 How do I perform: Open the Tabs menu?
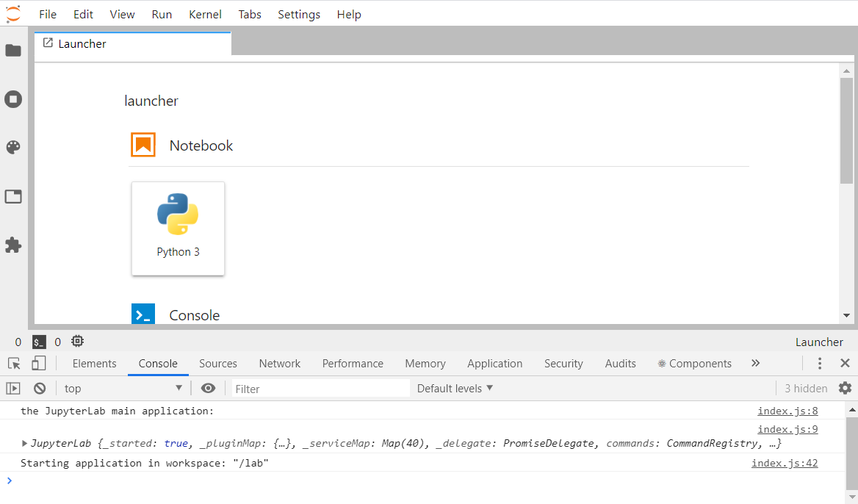tap(250, 14)
